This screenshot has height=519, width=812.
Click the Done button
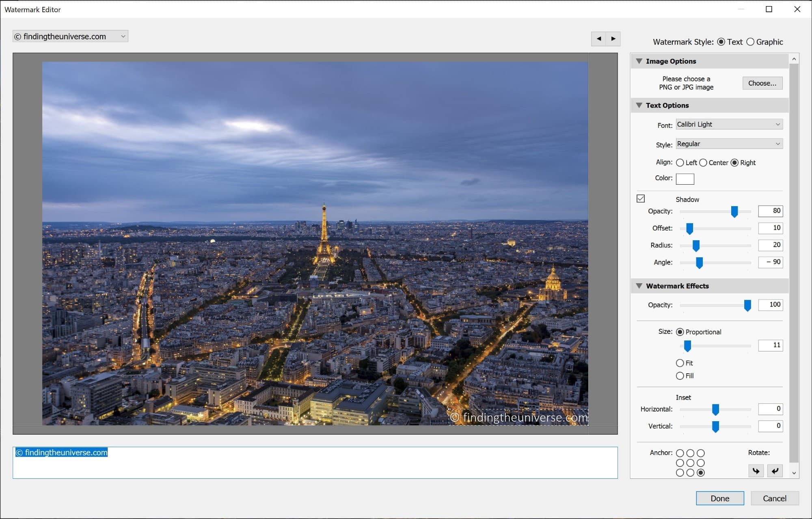[x=719, y=498]
